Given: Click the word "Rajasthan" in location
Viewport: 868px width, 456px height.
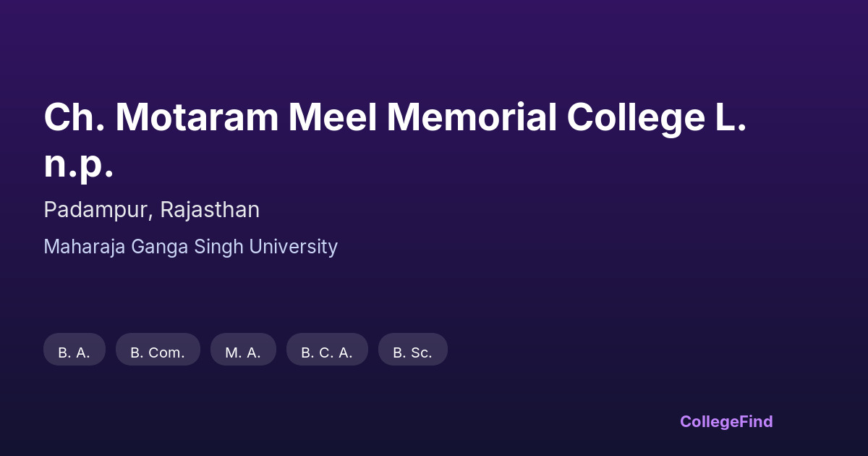Looking at the screenshot, I should point(210,210).
